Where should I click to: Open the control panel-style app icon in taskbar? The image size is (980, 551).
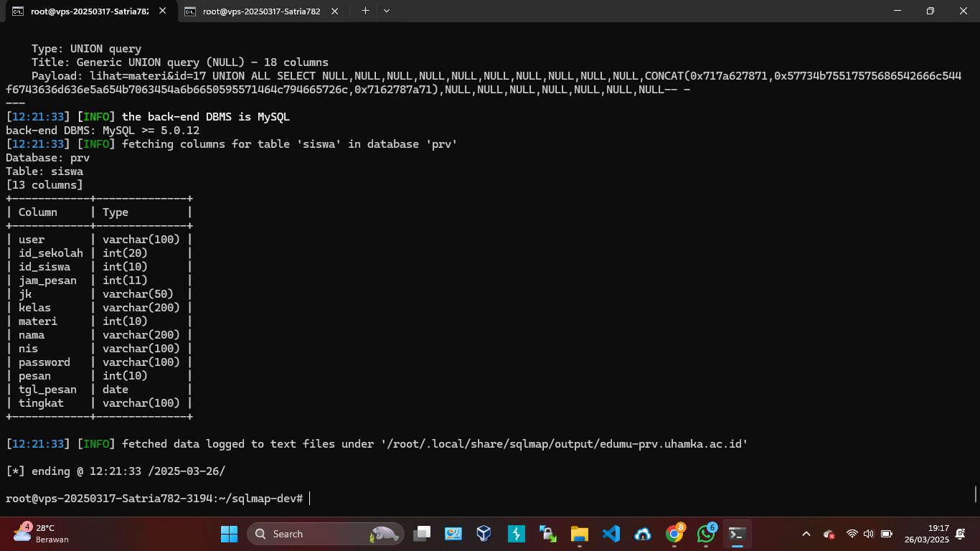pyautogui.click(x=453, y=534)
